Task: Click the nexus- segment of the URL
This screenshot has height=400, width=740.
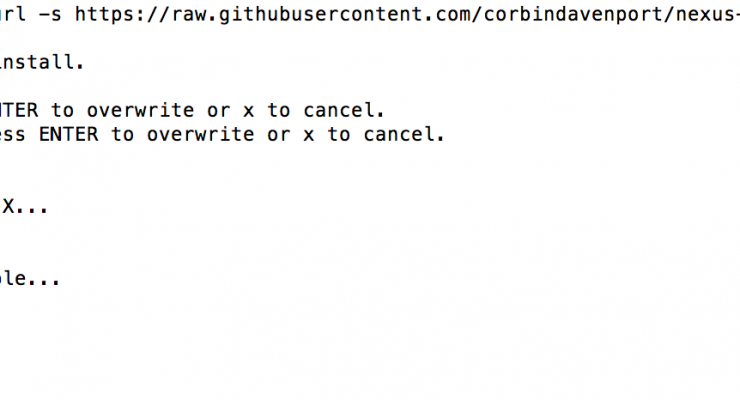Action: [x=707, y=14]
